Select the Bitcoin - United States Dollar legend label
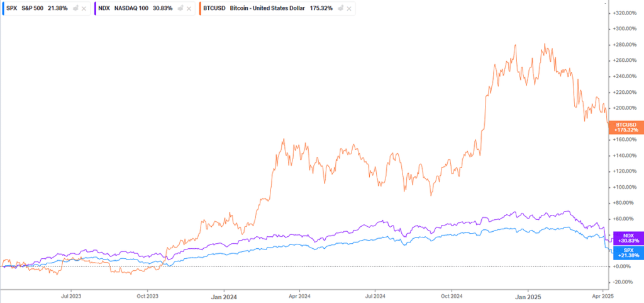This screenshot has width=644, height=303. (x=264, y=9)
